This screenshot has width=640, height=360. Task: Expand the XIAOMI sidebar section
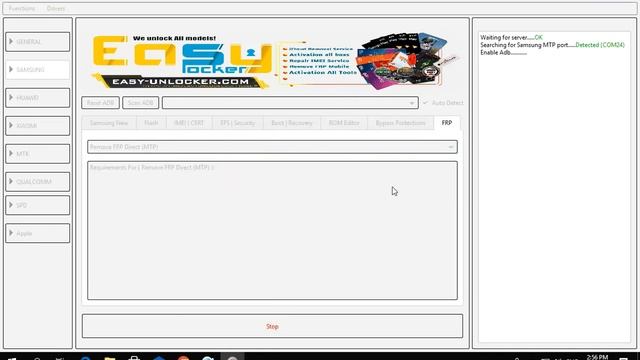pyautogui.click(x=38, y=126)
